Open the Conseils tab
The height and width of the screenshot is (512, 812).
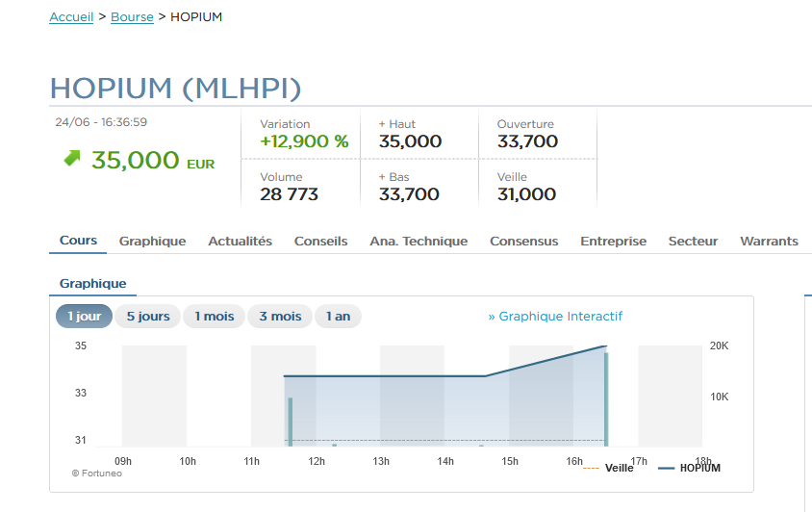[320, 241]
